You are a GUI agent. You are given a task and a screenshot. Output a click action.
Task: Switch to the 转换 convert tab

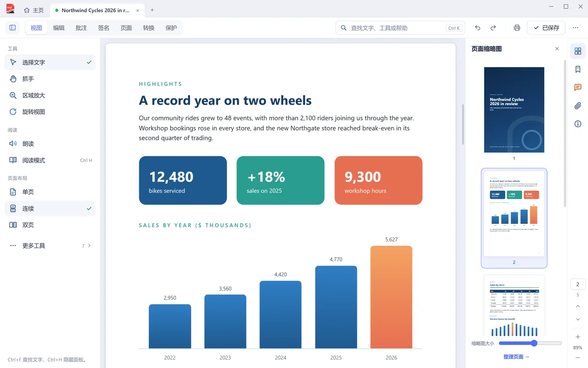pyautogui.click(x=148, y=28)
